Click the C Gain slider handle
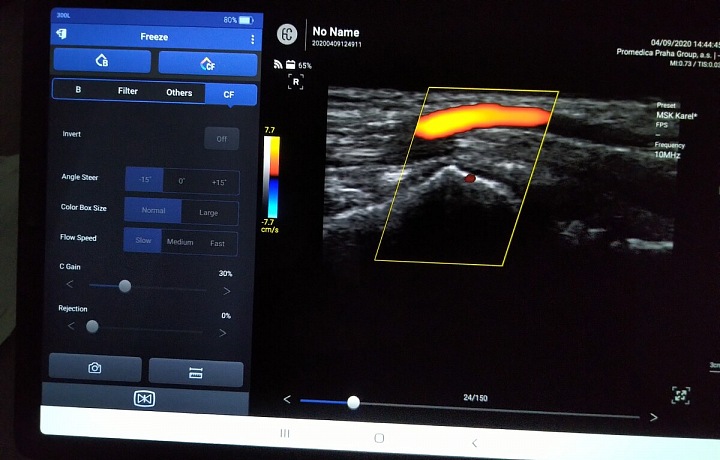 tap(125, 286)
